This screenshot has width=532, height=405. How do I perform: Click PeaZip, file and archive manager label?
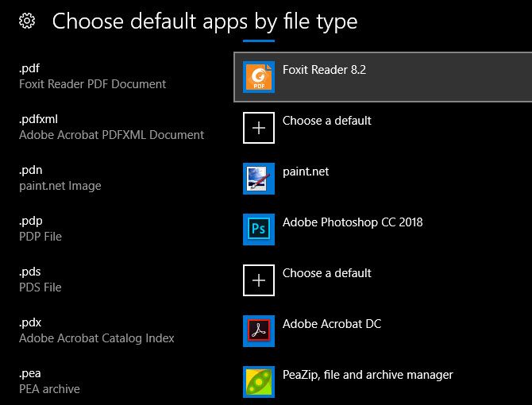click(x=368, y=375)
